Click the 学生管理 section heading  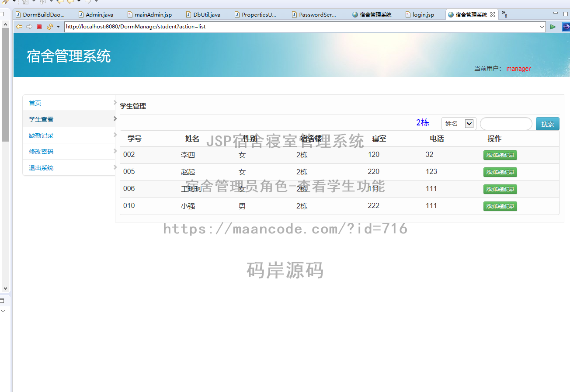pos(133,106)
